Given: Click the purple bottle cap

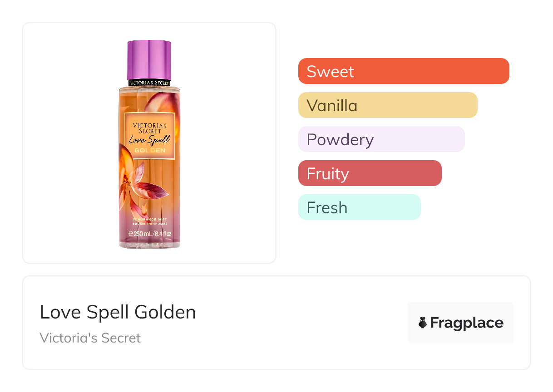Looking at the screenshot, I should tap(149, 59).
